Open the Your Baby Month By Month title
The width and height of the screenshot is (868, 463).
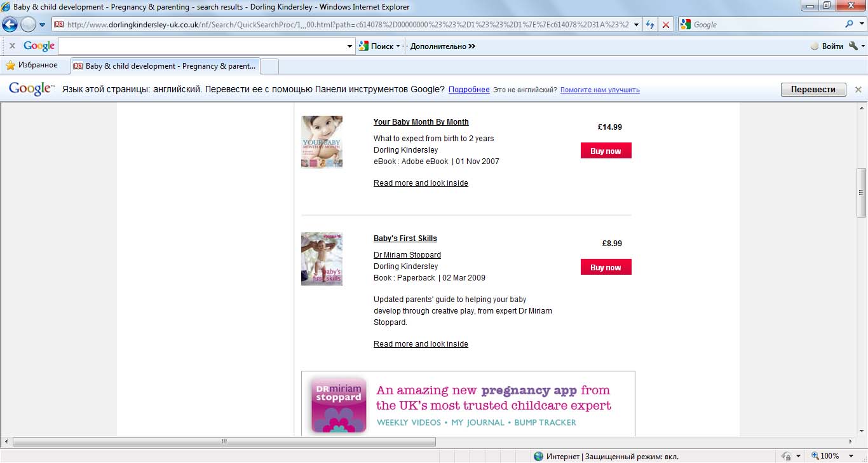click(421, 122)
